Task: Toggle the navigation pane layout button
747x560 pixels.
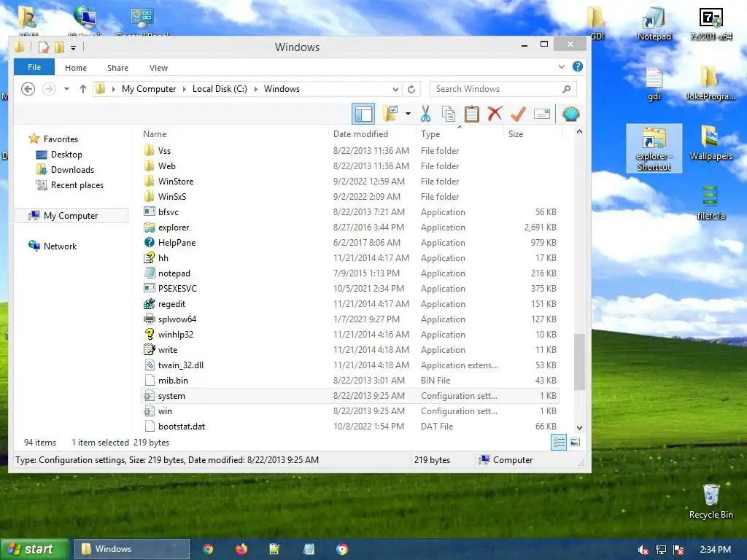Action: [x=363, y=114]
